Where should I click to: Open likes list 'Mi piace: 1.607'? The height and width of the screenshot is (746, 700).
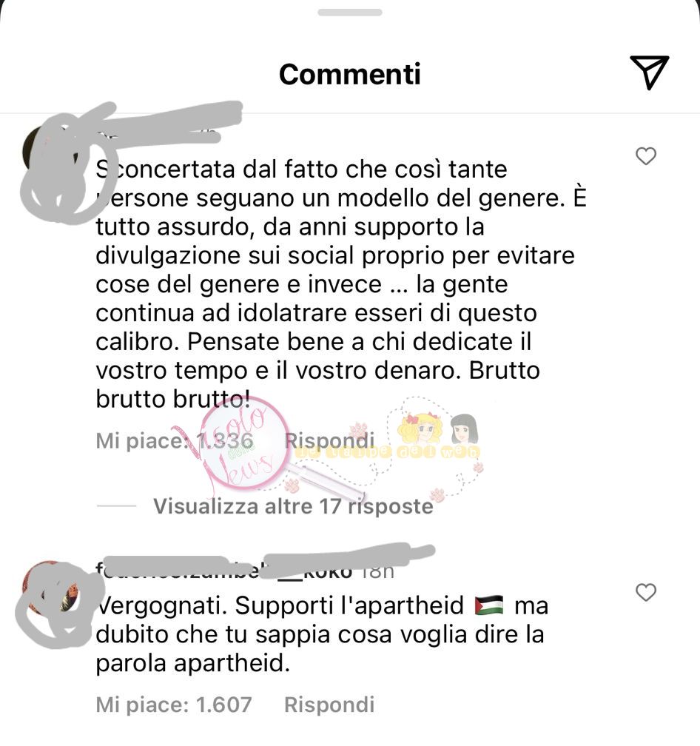(174, 705)
